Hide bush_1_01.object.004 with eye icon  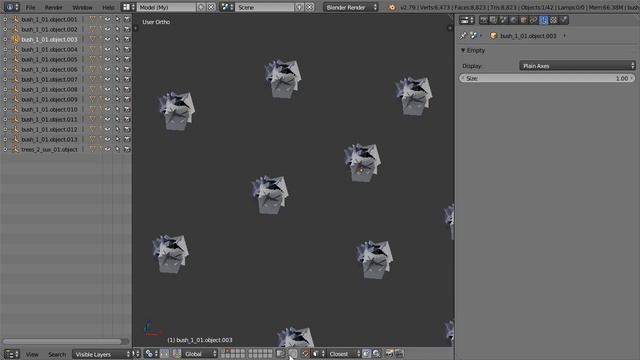pyautogui.click(x=107, y=49)
